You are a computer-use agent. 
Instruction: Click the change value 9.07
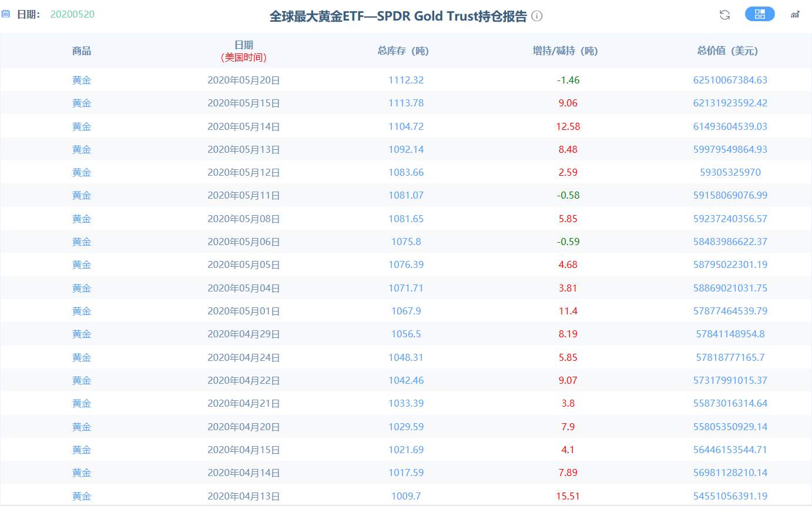568,380
